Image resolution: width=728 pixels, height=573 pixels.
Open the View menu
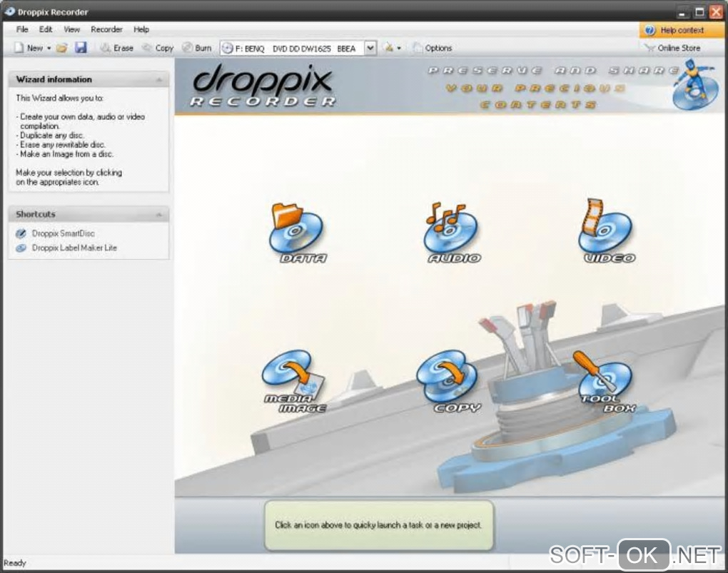(71, 29)
